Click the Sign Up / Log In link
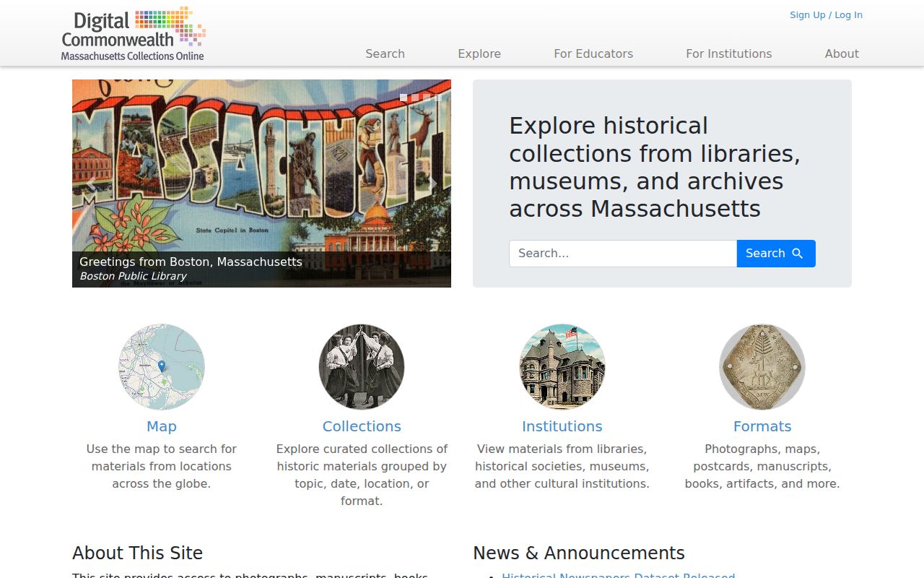 [x=826, y=14]
